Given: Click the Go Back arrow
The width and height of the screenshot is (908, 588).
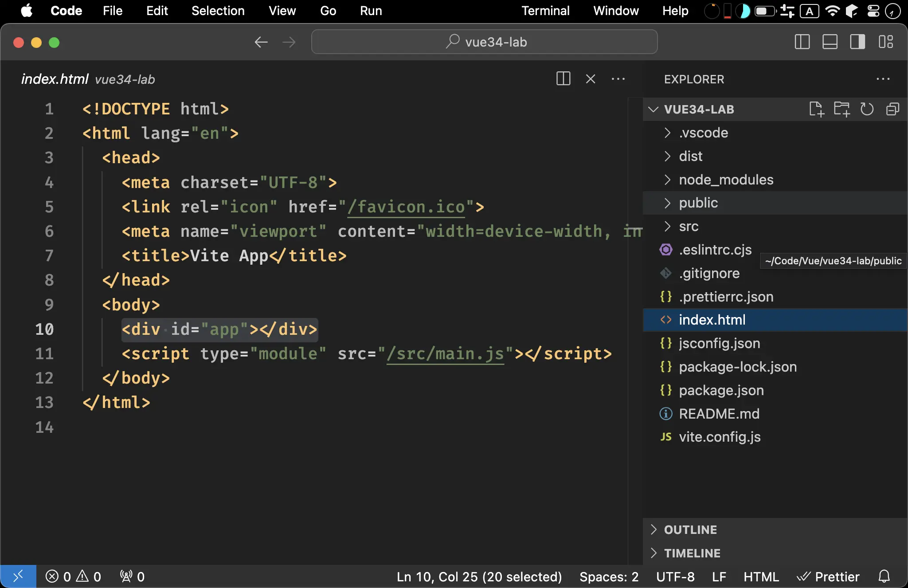Looking at the screenshot, I should tap(261, 42).
